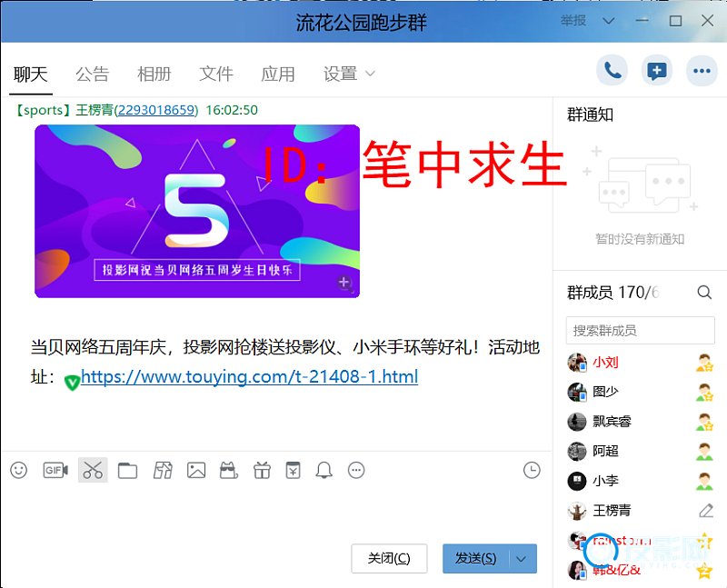The image size is (727, 588).
Task: Select member 阿超 in the list
Action: [640, 451]
